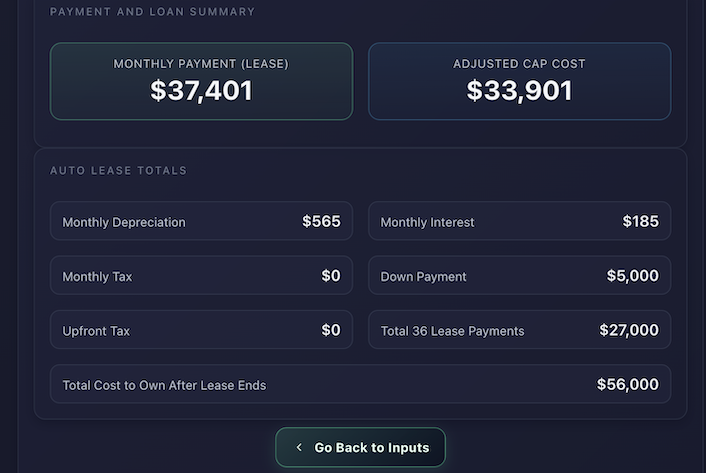Click the $56,000 total cost value
The image size is (706, 473).
tap(627, 384)
